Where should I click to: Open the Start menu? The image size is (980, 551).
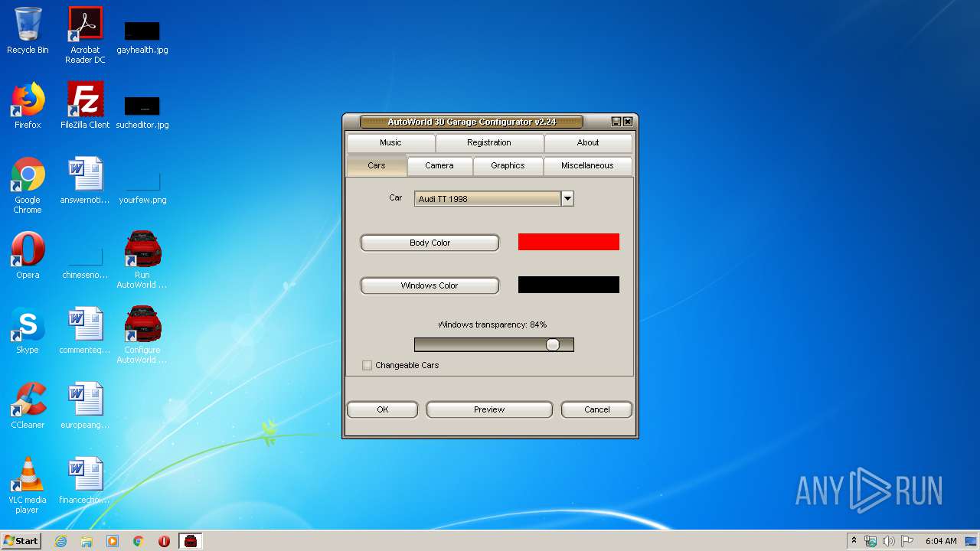point(21,541)
